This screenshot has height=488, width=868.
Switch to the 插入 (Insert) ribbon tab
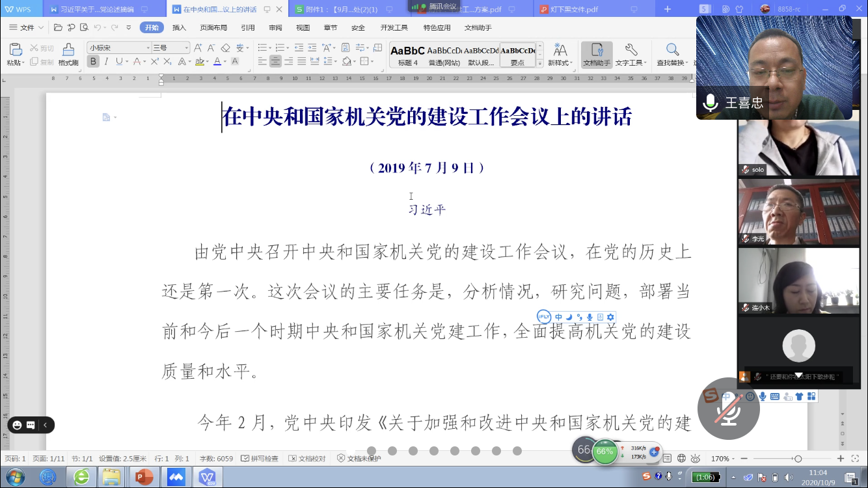(x=179, y=28)
